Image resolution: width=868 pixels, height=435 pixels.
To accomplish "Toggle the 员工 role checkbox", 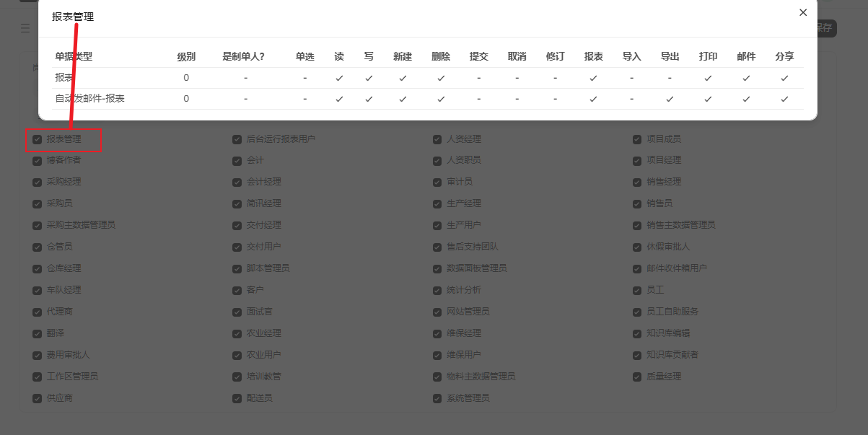I will [x=637, y=290].
